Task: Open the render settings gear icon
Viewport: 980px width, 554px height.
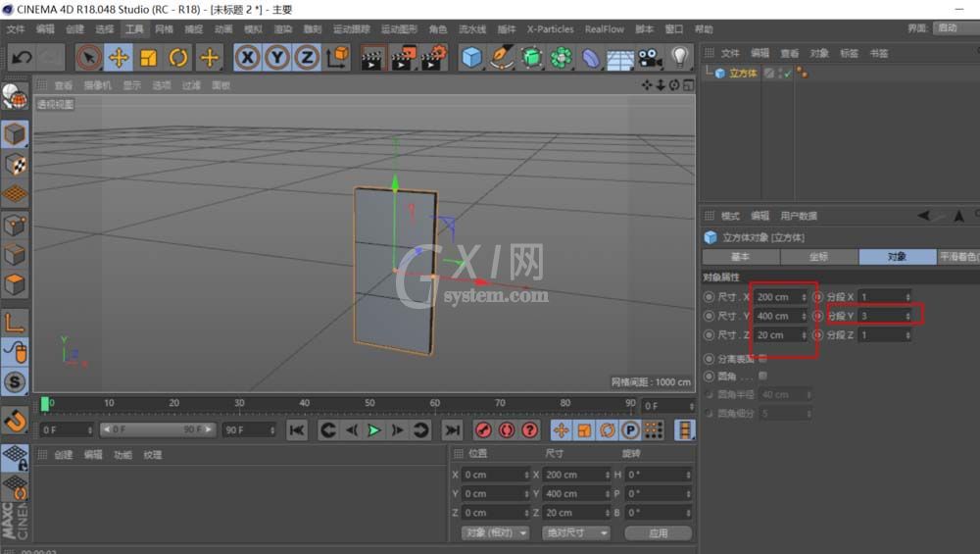Action: [434, 58]
